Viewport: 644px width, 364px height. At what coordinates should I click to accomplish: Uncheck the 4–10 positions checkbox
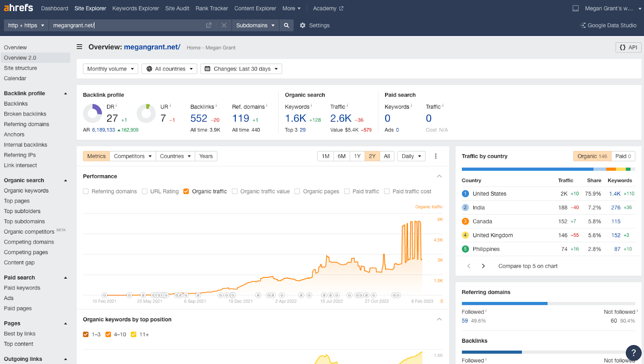[x=108, y=335]
